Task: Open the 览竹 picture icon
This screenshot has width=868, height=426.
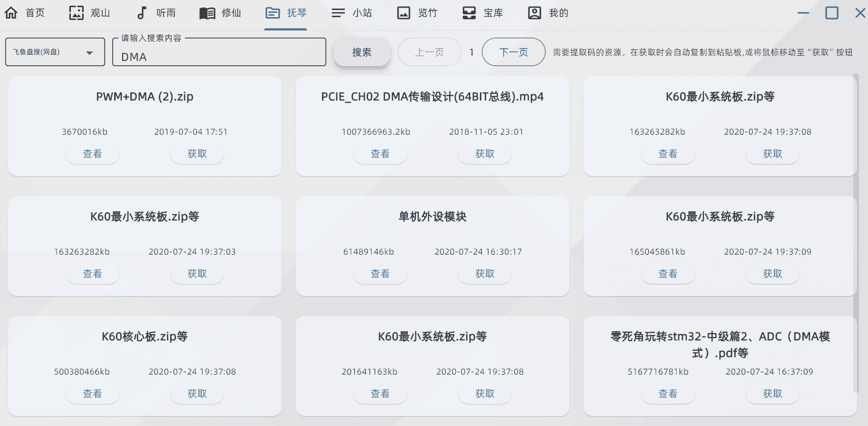Action: (403, 13)
